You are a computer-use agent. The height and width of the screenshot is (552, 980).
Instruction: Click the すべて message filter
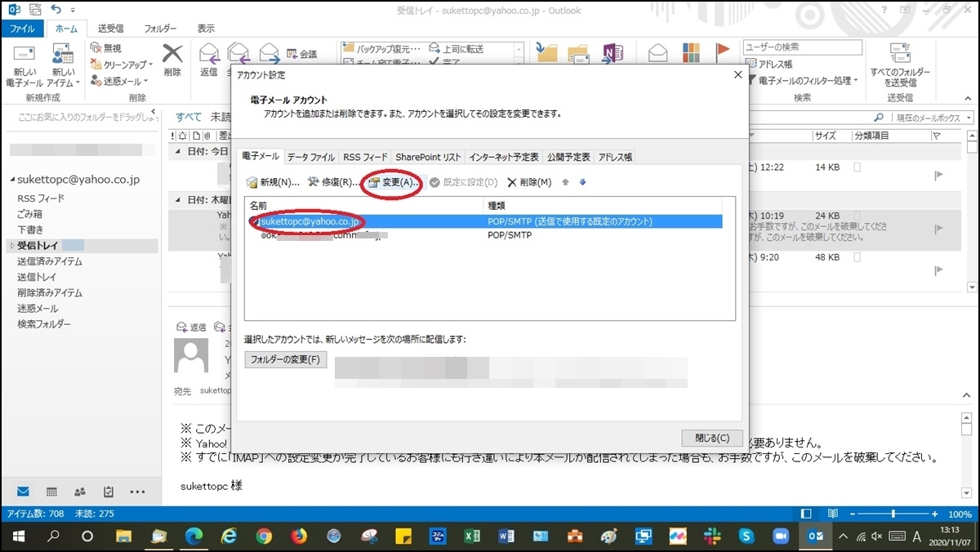point(189,117)
